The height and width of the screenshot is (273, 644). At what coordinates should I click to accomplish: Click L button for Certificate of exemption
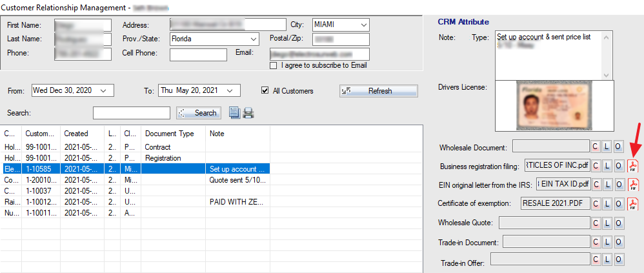(x=607, y=203)
